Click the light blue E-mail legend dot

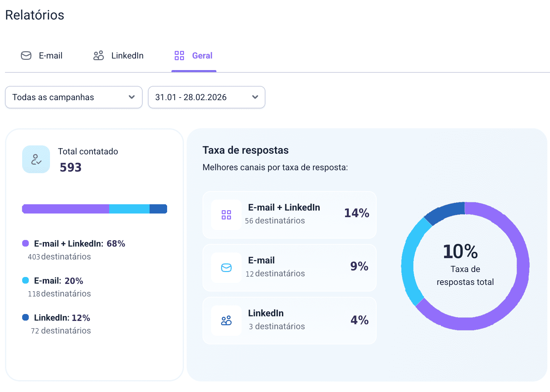[25, 281]
